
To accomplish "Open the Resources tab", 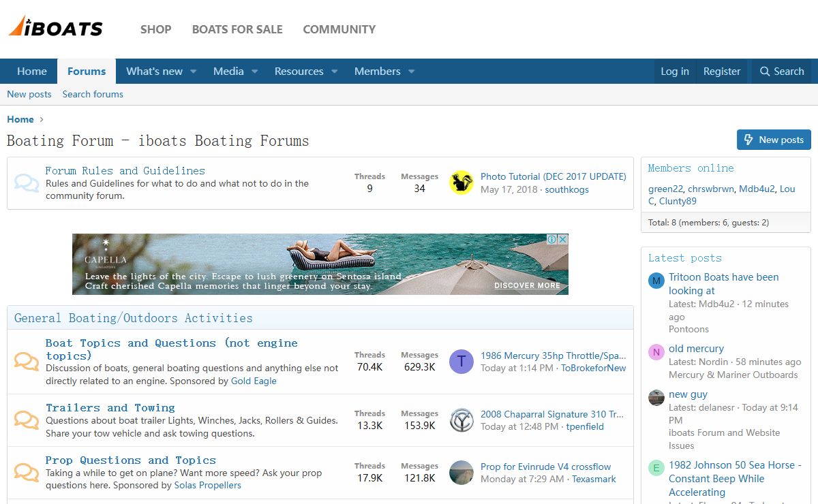I will (299, 71).
